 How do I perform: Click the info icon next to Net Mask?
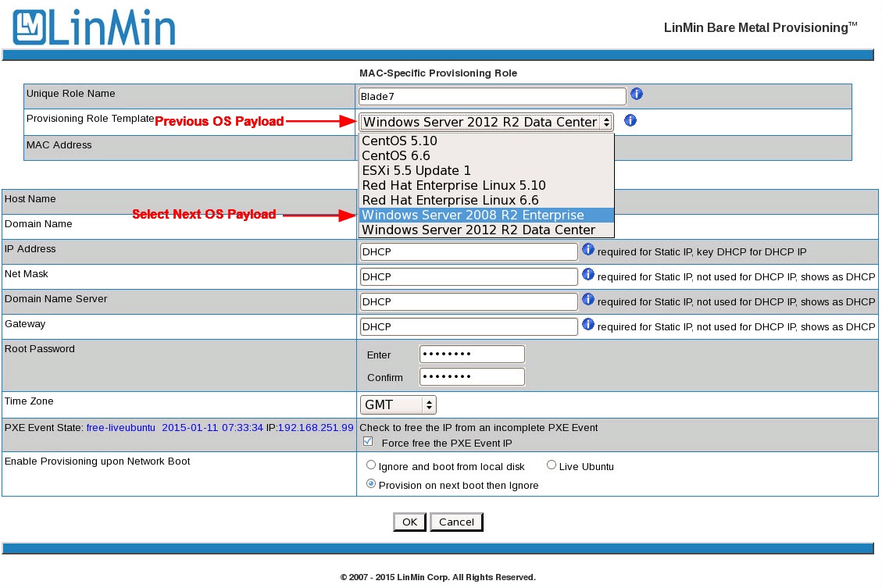(587, 274)
